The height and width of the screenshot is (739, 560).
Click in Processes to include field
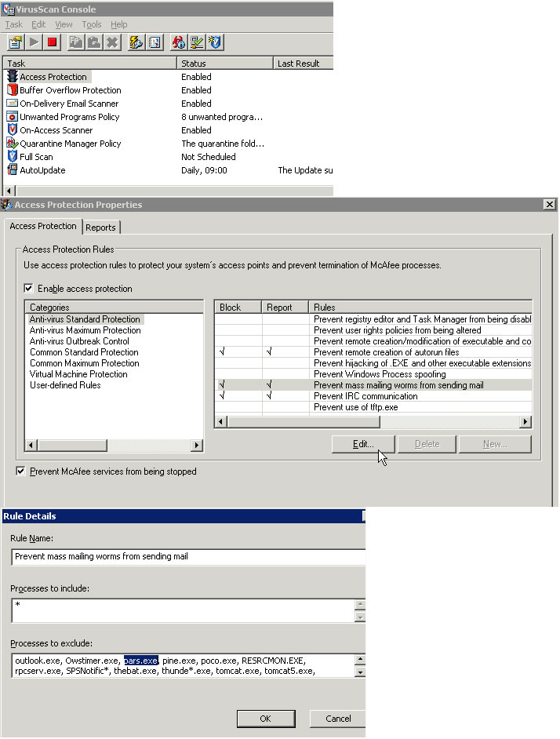(183, 610)
